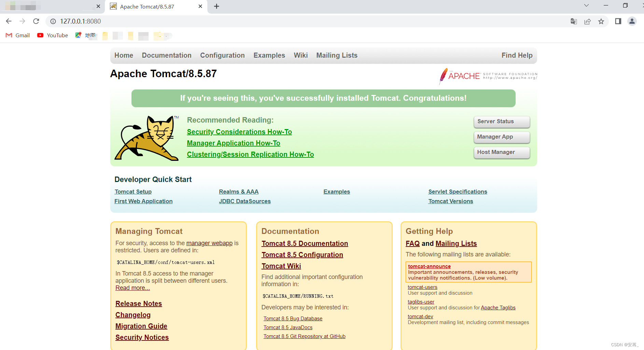
Task: Open the Release Notes link
Action: coord(139,304)
